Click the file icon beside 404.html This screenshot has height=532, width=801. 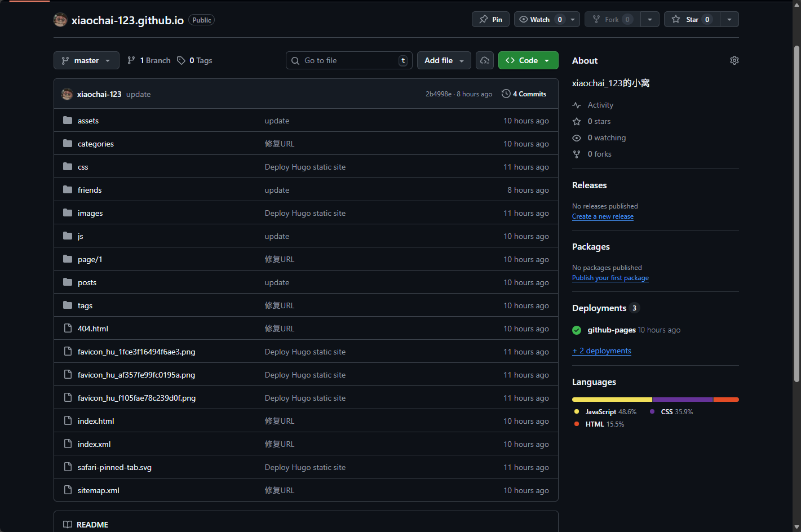(68, 329)
